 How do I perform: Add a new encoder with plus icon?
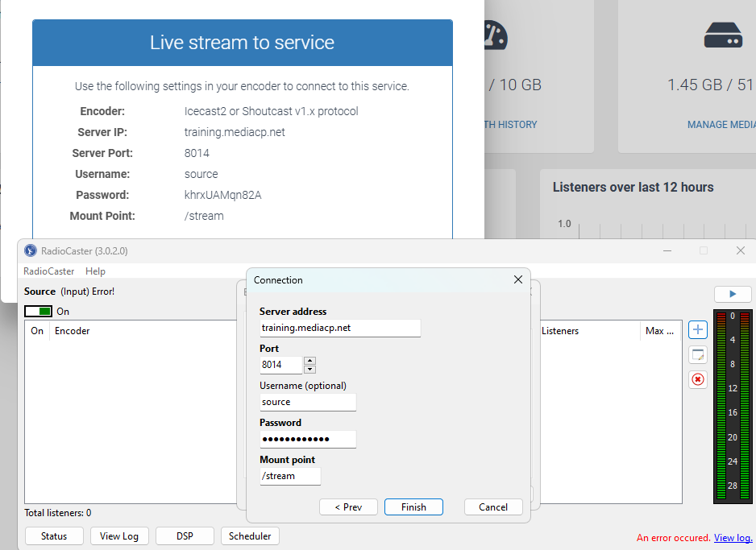click(x=698, y=330)
